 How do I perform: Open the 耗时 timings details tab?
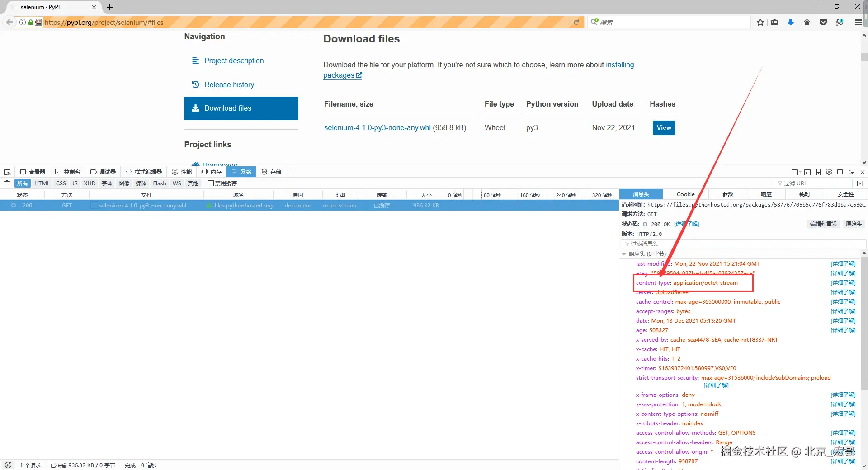click(805, 194)
